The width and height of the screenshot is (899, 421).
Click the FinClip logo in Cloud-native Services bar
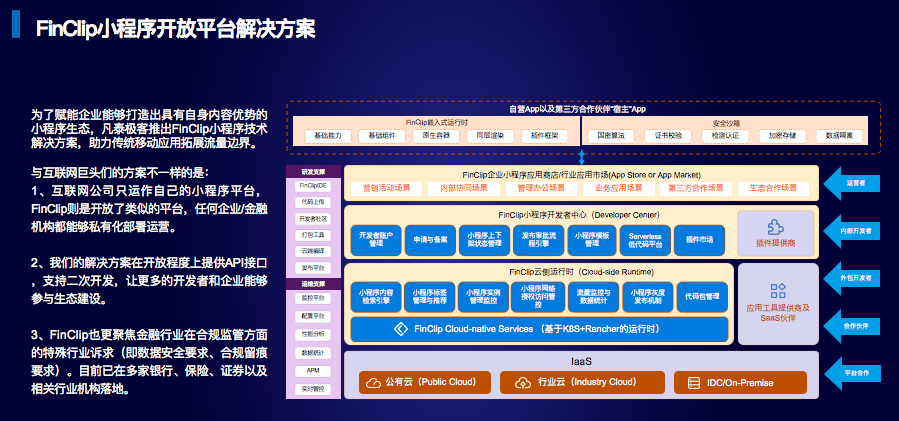click(400, 329)
